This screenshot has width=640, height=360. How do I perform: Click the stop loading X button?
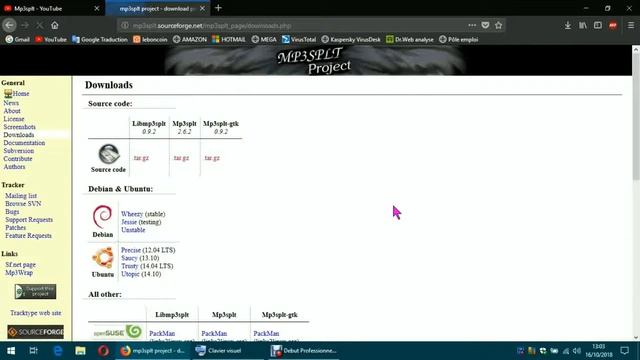pos(40,25)
